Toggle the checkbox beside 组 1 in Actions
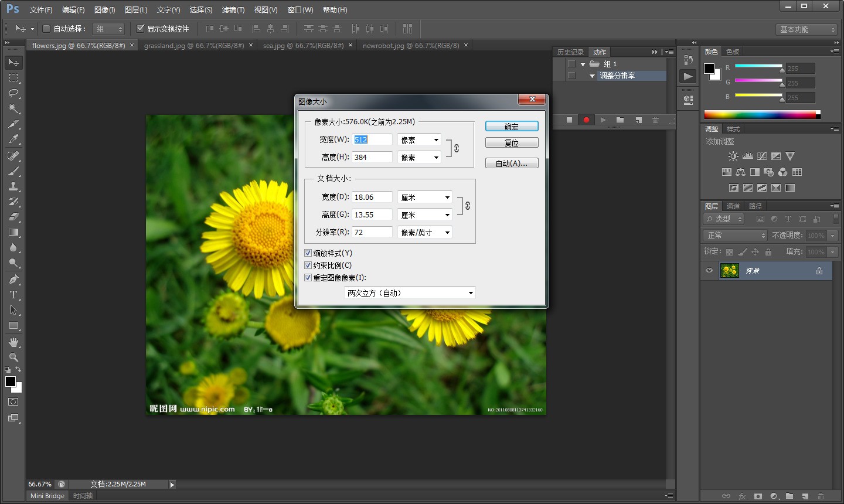The height and width of the screenshot is (504, 844). pos(571,64)
